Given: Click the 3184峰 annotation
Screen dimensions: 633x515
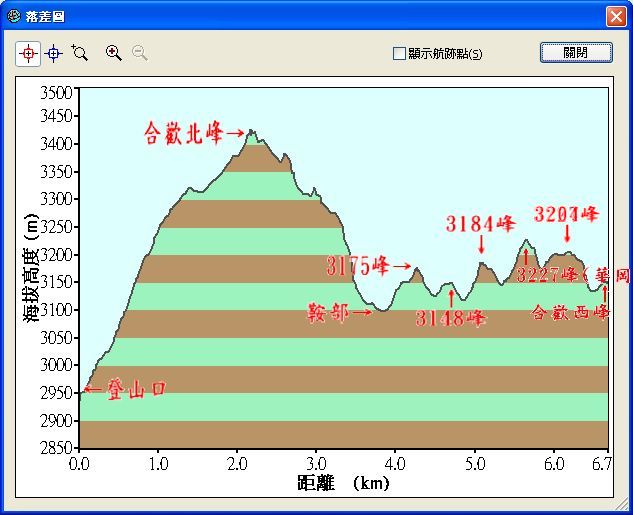Looking at the screenshot, I should coord(480,224).
